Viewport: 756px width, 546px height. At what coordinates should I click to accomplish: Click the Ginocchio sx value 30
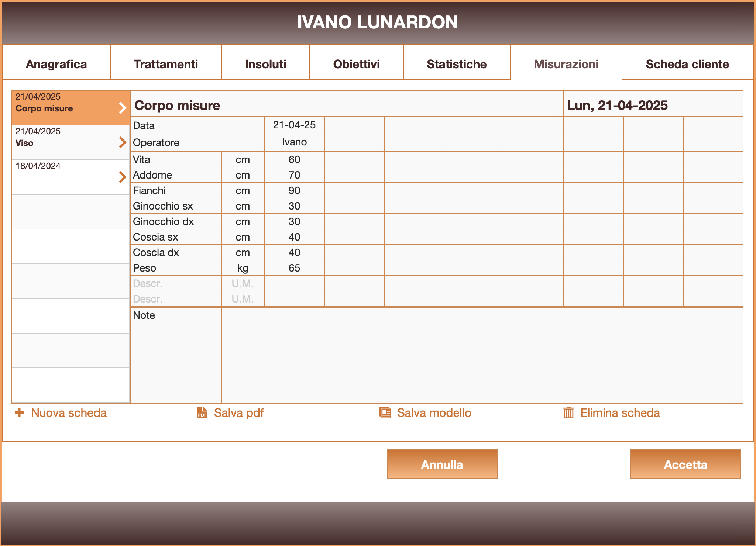[294, 206]
